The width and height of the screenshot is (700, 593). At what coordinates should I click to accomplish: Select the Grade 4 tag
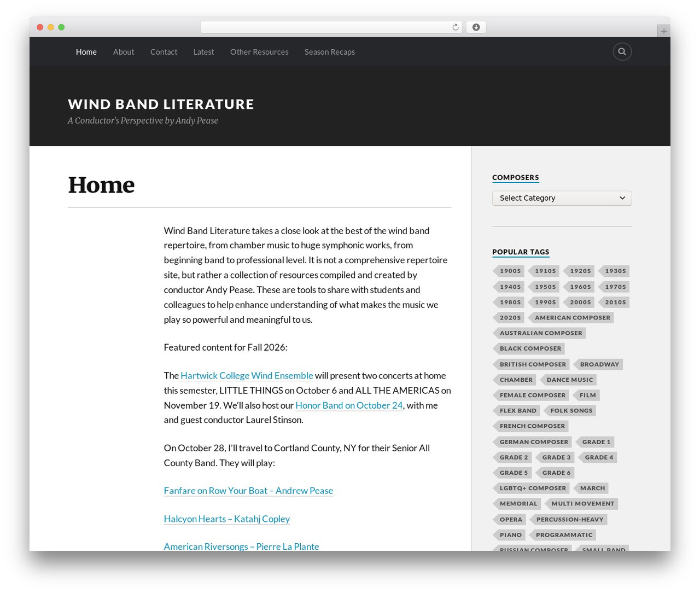(597, 457)
